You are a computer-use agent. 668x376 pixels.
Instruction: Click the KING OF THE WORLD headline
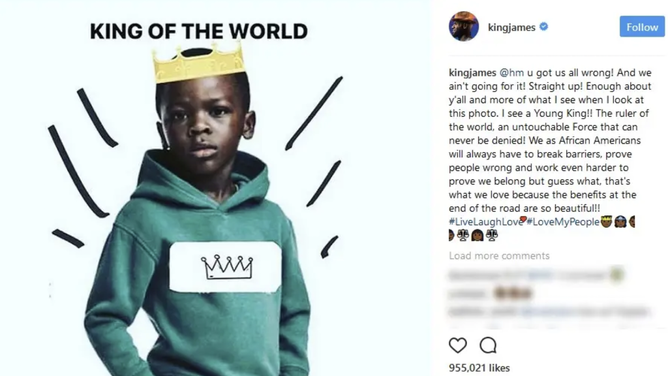(x=199, y=31)
